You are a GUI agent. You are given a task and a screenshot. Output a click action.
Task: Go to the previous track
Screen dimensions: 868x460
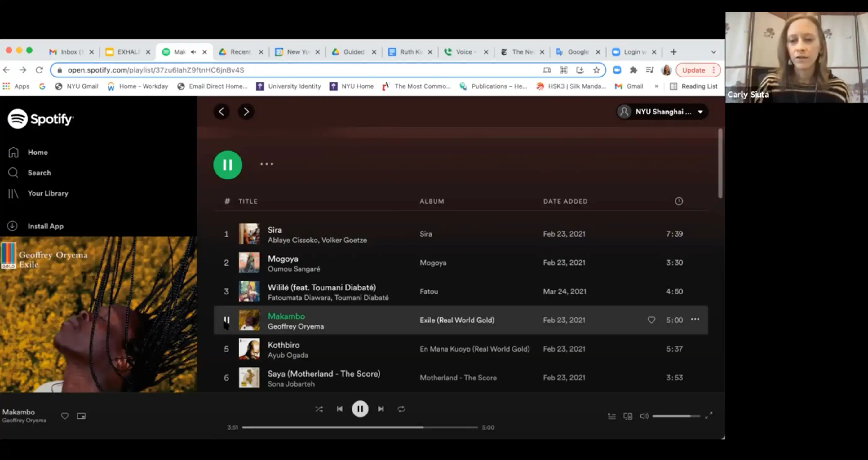tap(339, 409)
